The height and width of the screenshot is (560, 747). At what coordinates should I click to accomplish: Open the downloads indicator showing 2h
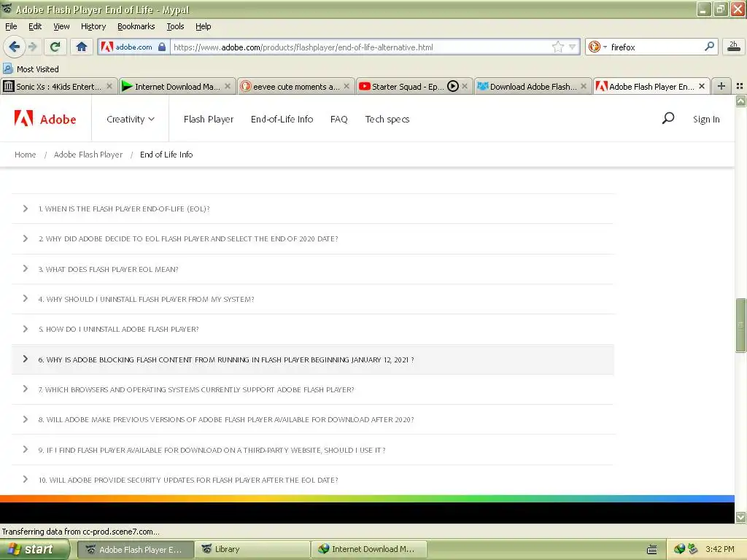(734, 47)
